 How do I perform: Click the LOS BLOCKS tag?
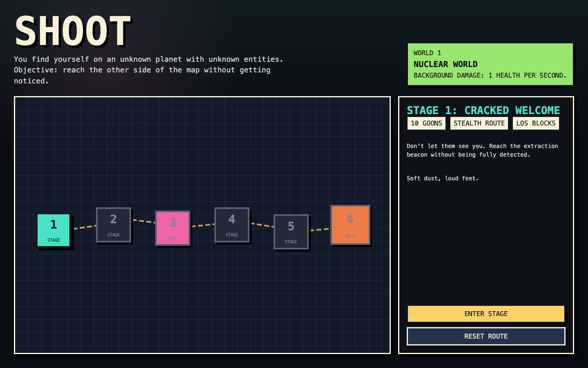pyautogui.click(x=536, y=123)
